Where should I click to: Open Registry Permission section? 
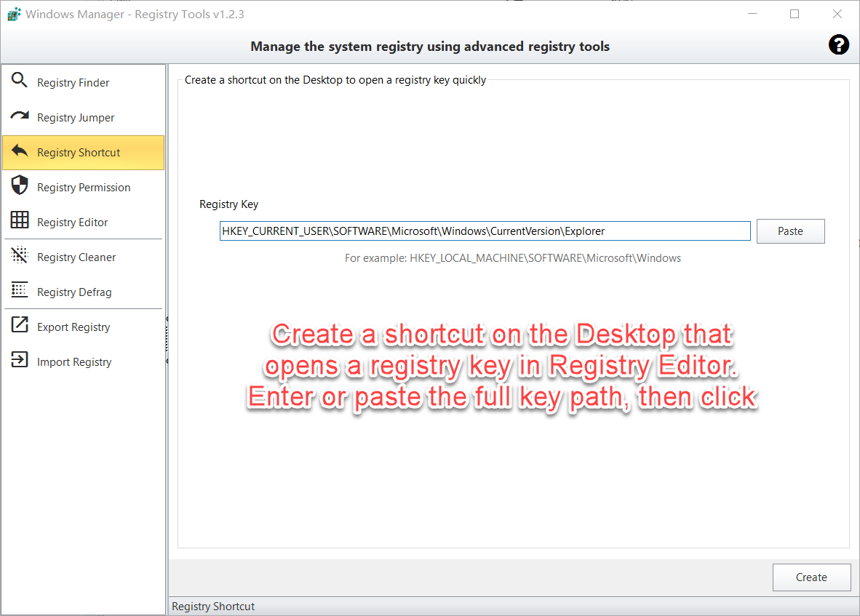(x=84, y=188)
